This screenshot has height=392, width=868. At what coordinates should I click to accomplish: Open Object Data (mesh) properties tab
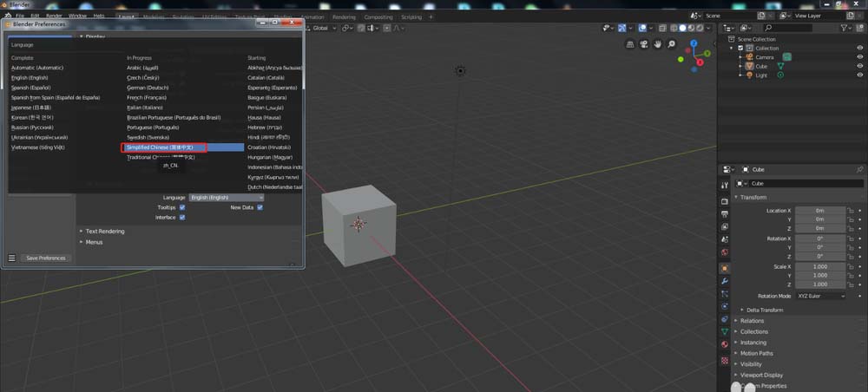coord(725,332)
